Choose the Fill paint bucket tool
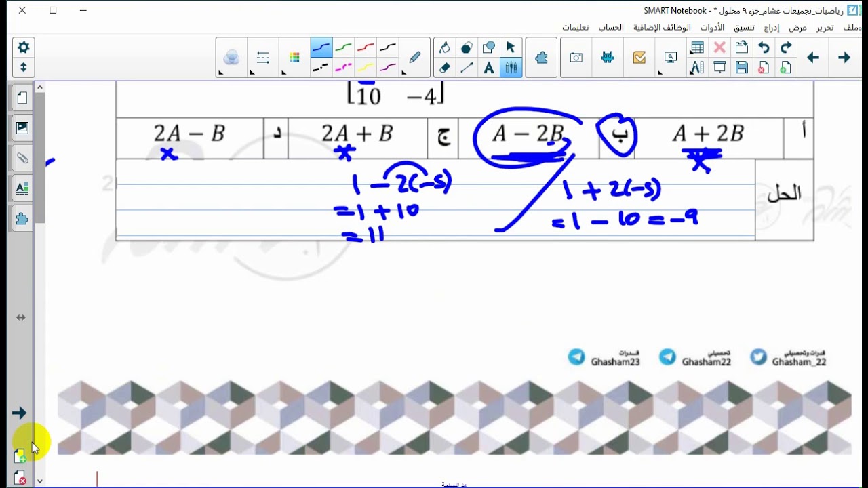Viewport: 868px width, 488px height. [445, 47]
